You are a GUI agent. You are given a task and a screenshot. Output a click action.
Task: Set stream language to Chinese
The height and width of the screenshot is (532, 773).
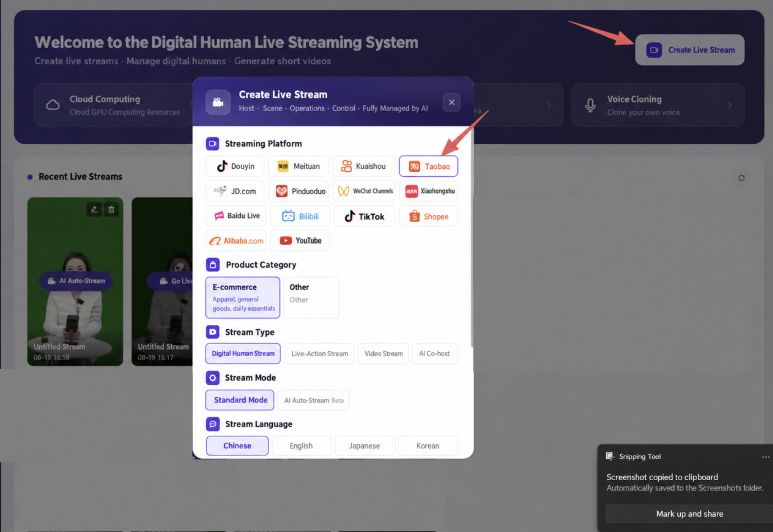pos(237,446)
